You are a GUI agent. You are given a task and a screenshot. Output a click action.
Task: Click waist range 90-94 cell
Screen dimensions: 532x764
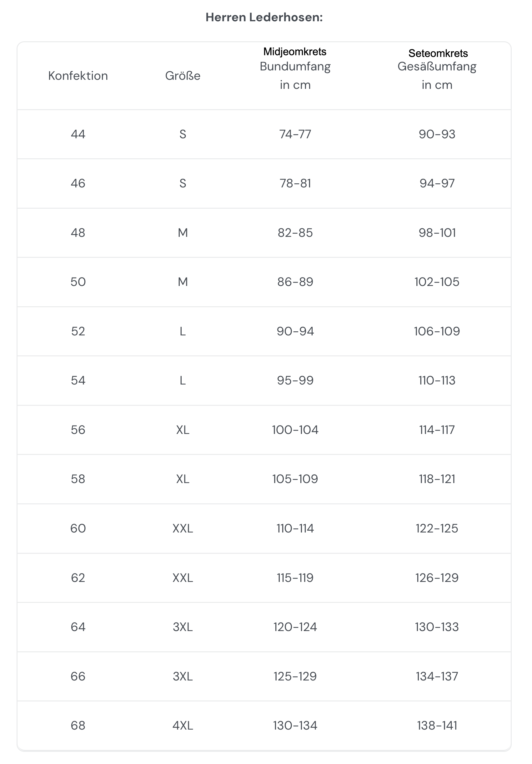click(x=295, y=331)
